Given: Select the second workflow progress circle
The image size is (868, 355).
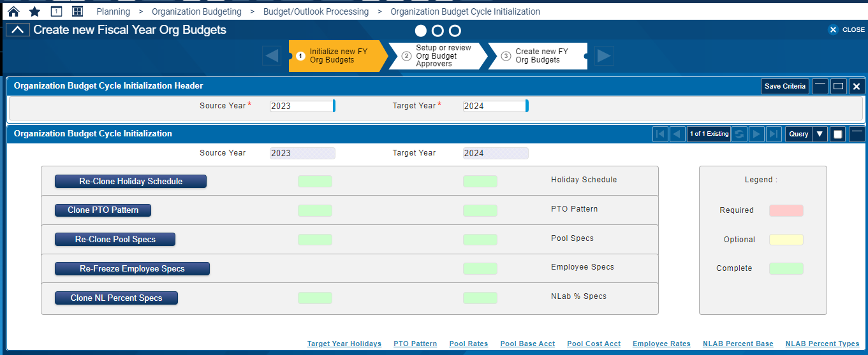Looking at the screenshot, I should click(438, 31).
